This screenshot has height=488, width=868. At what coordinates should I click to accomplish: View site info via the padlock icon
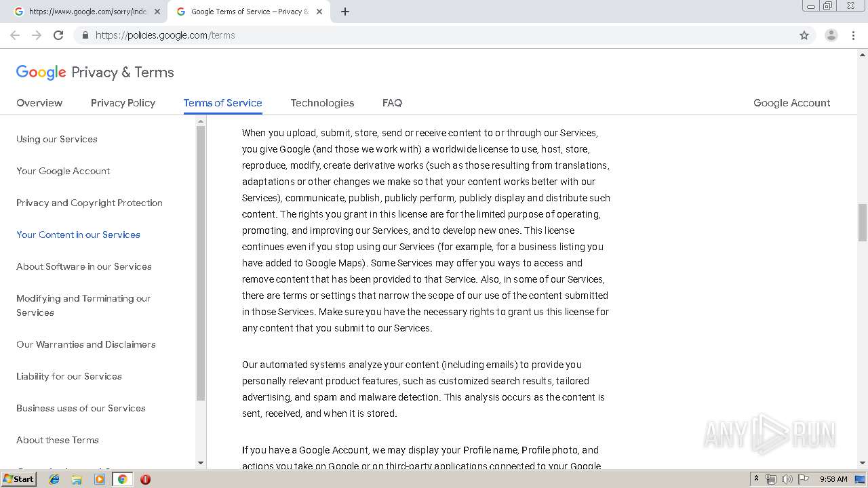click(x=85, y=35)
